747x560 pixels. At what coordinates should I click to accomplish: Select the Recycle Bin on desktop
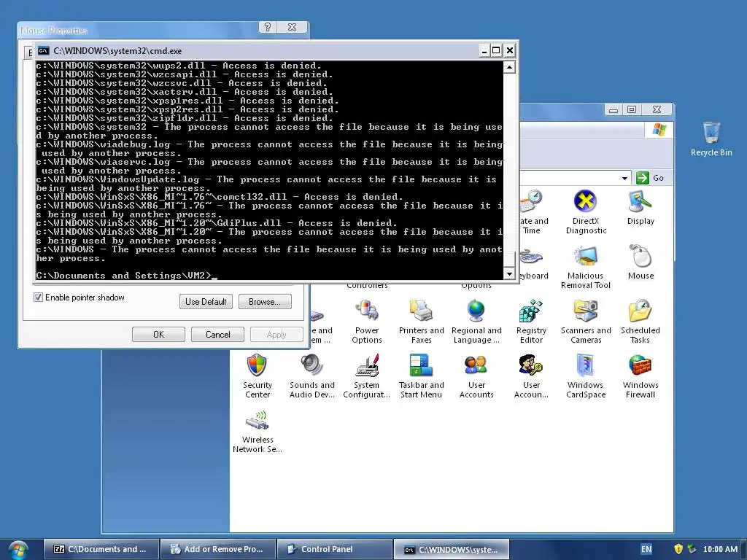(x=711, y=139)
